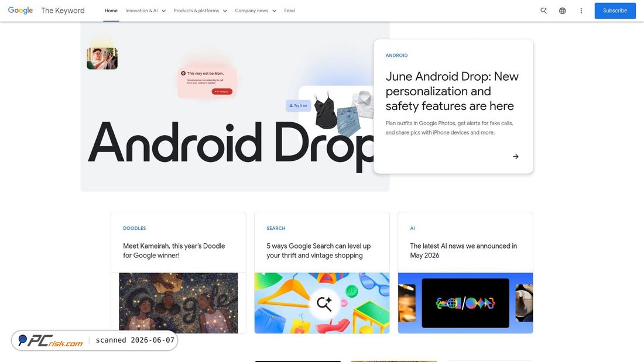Open the Innovation & AI menu
644x362 pixels.
tap(141, 11)
